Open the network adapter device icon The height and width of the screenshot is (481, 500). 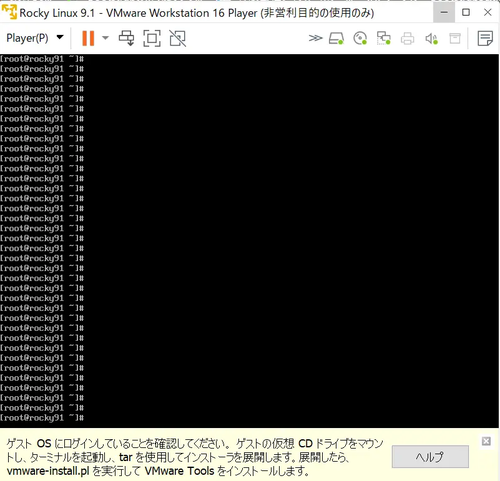(384, 38)
